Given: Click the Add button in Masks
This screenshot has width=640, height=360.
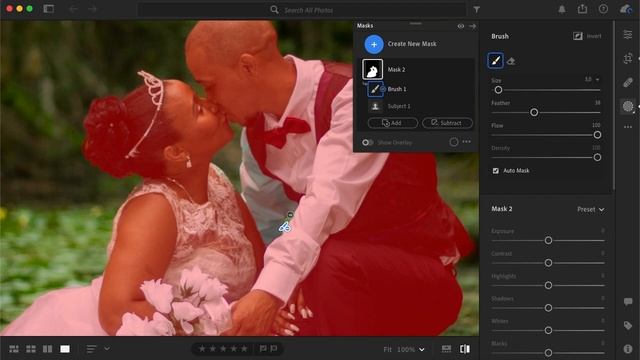Looking at the screenshot, I should coord(393,123).
